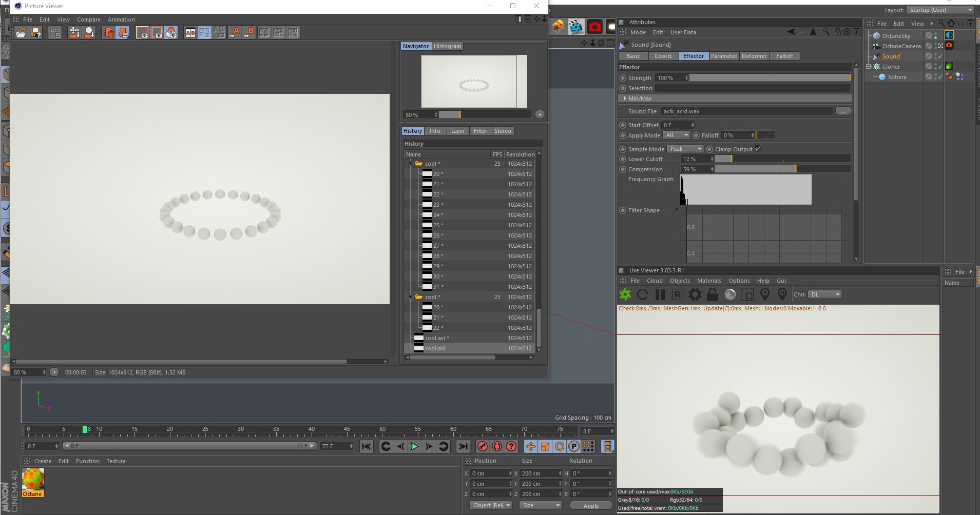The height and width of the screenshot is (515, 980).
Task: Restart rendering with the circular arrow icon
Action: [x=642, y=294]
